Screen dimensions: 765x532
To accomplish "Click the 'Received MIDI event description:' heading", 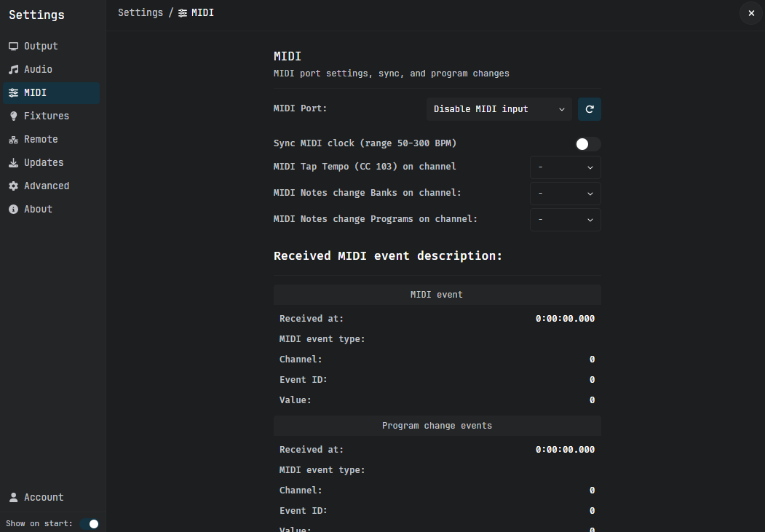I will click(388, 256).
